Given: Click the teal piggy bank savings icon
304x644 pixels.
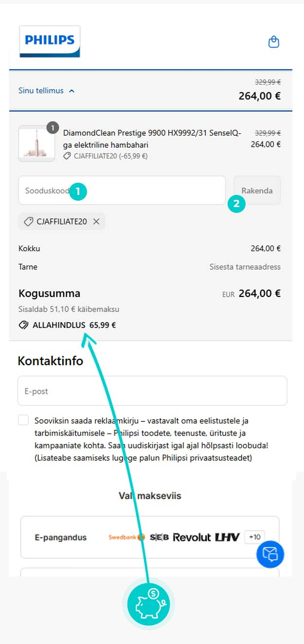Looking at the screenshot, I should [148, 604].
